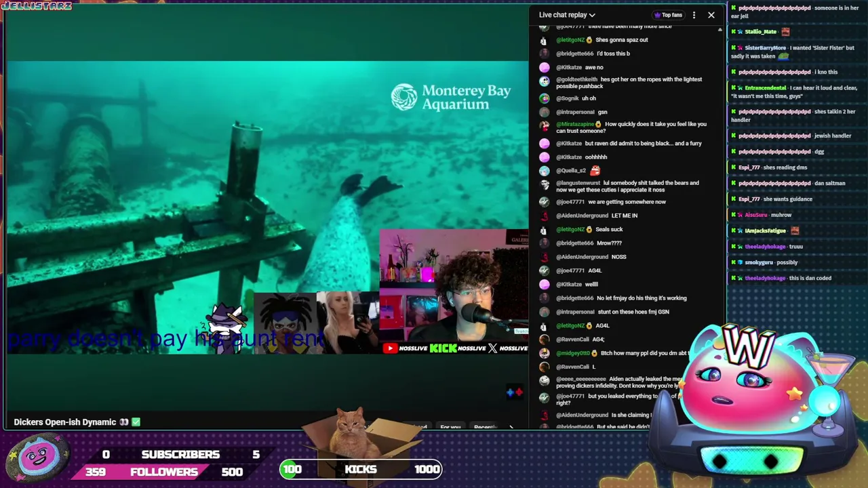Click the red emoji in Quella_s2's message

click(x=595, y=171)
